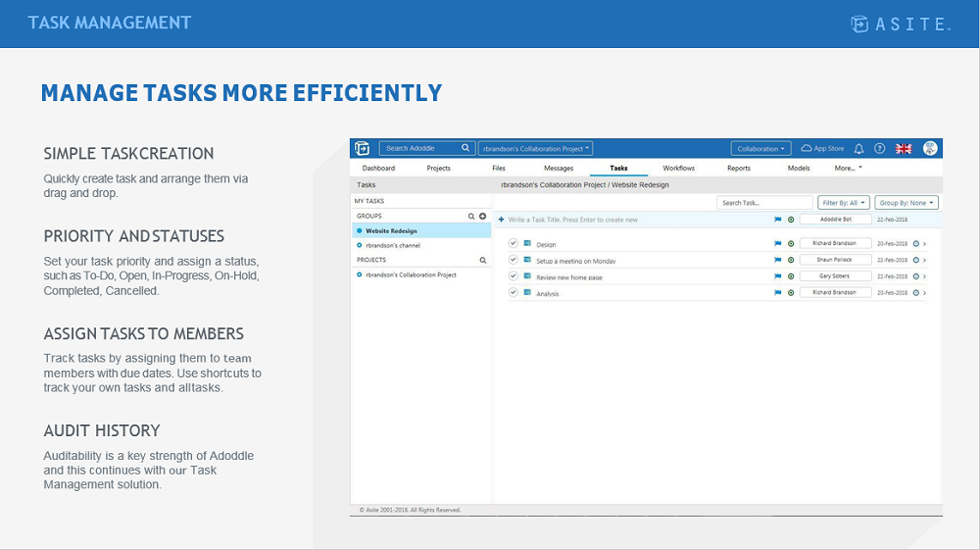
Task: Select the Tasks tab
Action: [x=618, y=168]
